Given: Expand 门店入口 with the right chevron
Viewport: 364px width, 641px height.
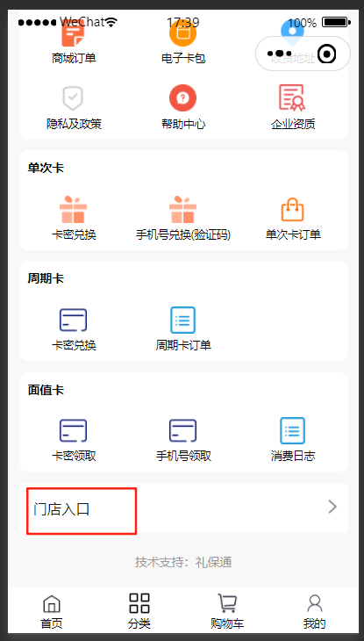Looking at the screenshot, I should coord(332,507).
